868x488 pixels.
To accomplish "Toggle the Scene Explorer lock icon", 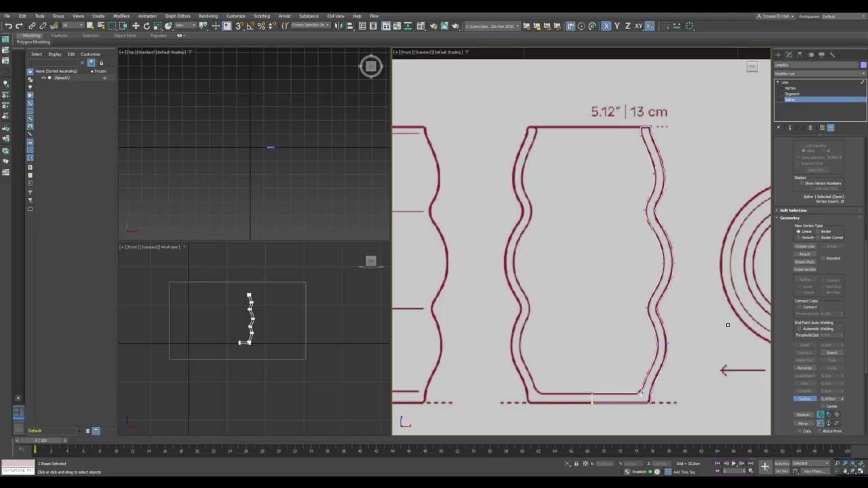I will 101,62.
